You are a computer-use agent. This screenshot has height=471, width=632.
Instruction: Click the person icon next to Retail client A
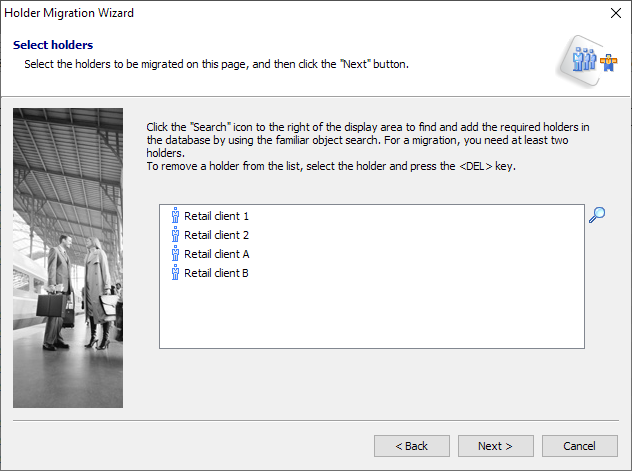(175, 254)
